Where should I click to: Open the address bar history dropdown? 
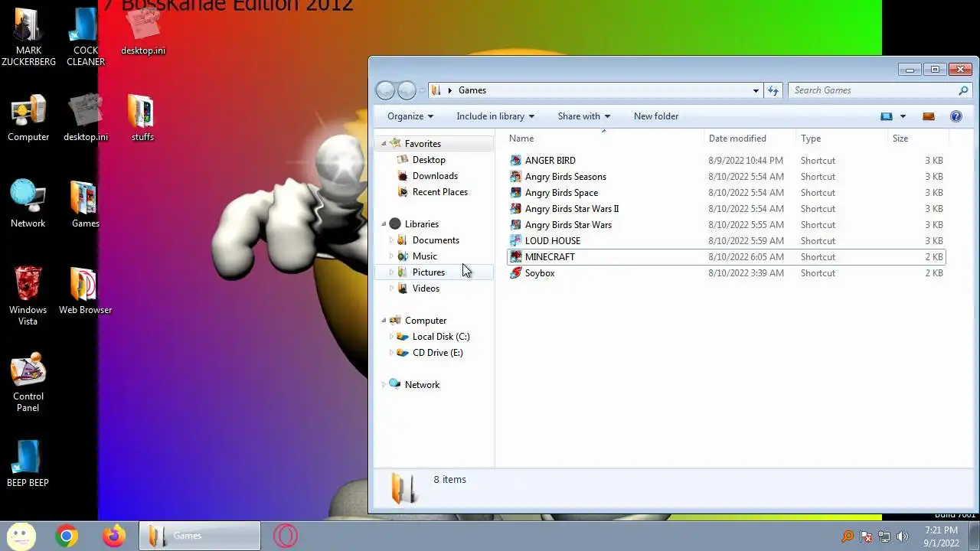pyautogui.click(x=756, y=90)
